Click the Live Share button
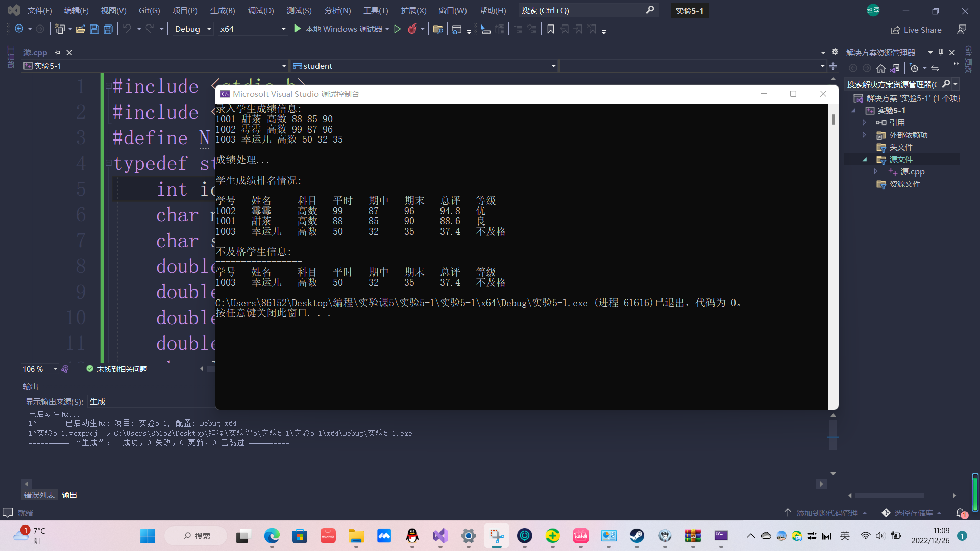 (x=917, y=30)
